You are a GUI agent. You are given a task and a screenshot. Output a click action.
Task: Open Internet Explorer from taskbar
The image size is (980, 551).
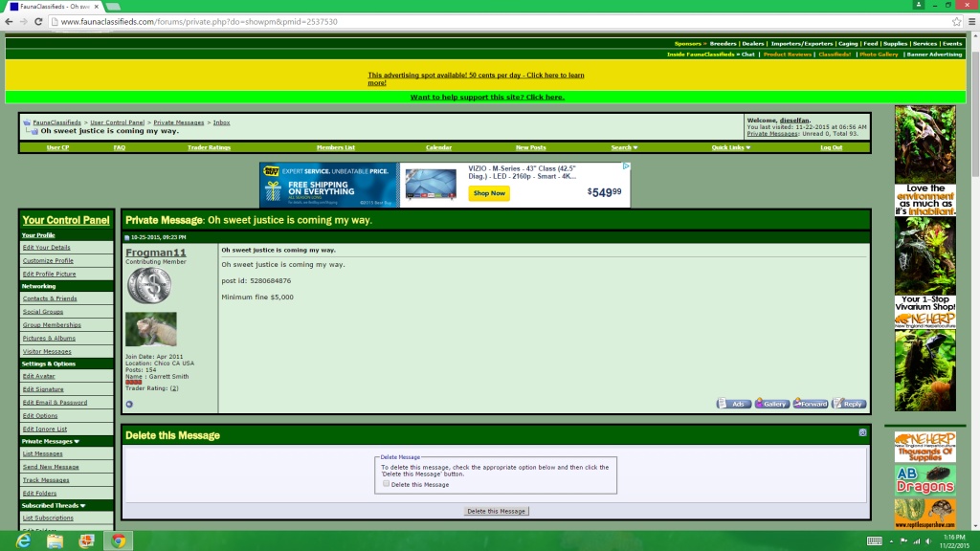23,541
